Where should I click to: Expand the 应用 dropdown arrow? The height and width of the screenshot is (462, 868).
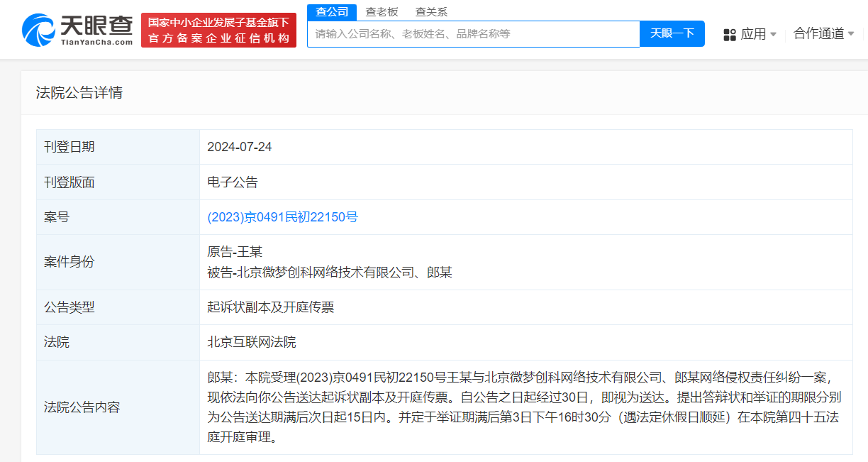(x=774, y=34)
